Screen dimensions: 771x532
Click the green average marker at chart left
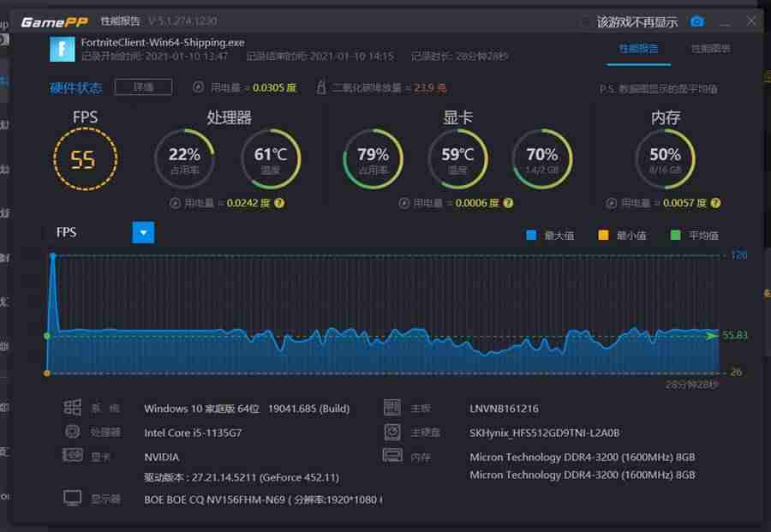[47, 336]
